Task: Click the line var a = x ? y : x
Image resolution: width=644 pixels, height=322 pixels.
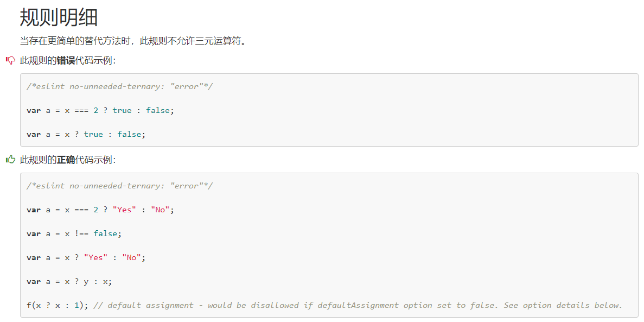Action: 68,281
